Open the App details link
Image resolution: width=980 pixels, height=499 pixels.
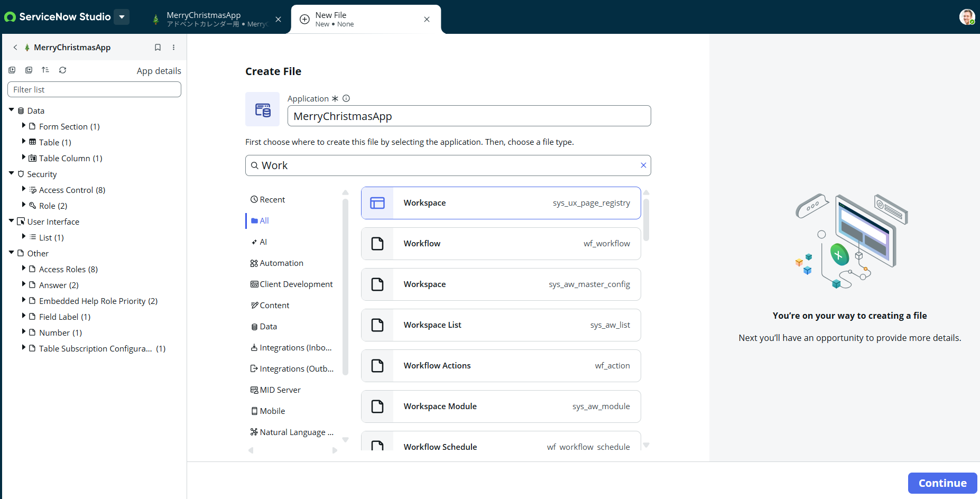tap(159, 71)
